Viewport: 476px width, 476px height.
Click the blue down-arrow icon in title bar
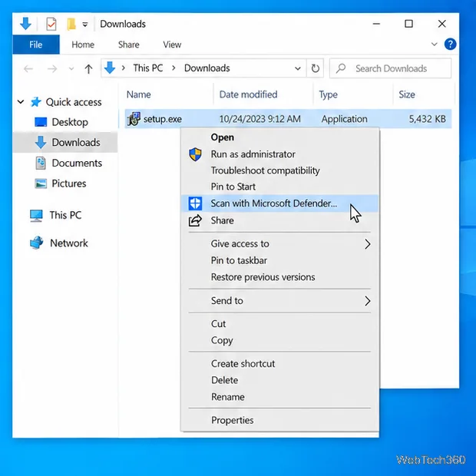coord(25,24)
